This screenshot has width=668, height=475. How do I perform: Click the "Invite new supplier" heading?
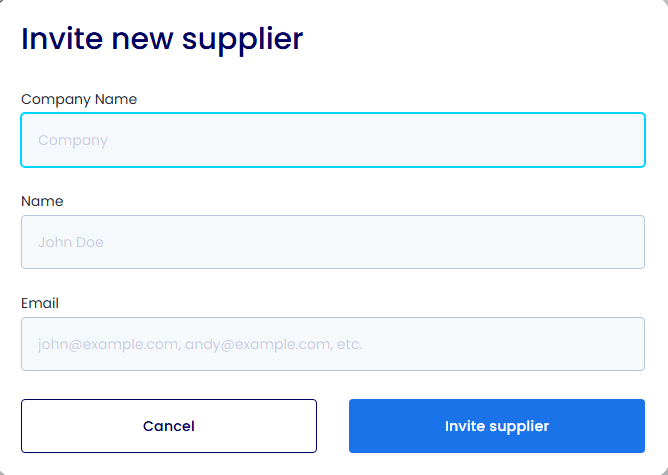pyautogui.click(x=162, y=39)
